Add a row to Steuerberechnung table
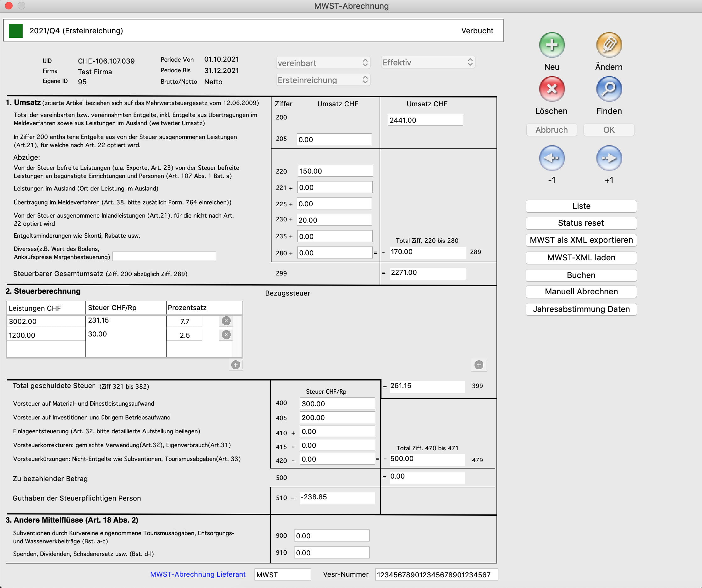The image size is (702, 588). (x=236, y=365)
